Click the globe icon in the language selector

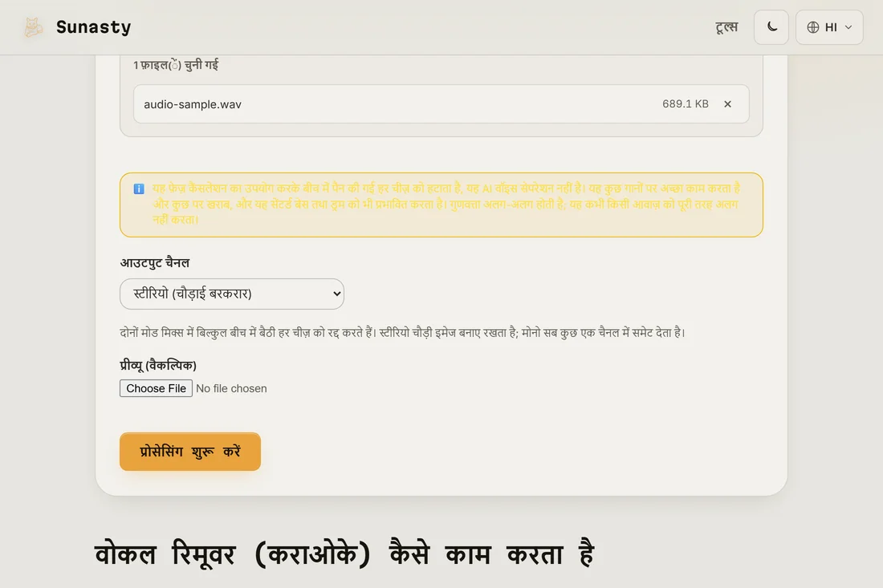click(x=812, y=27)
